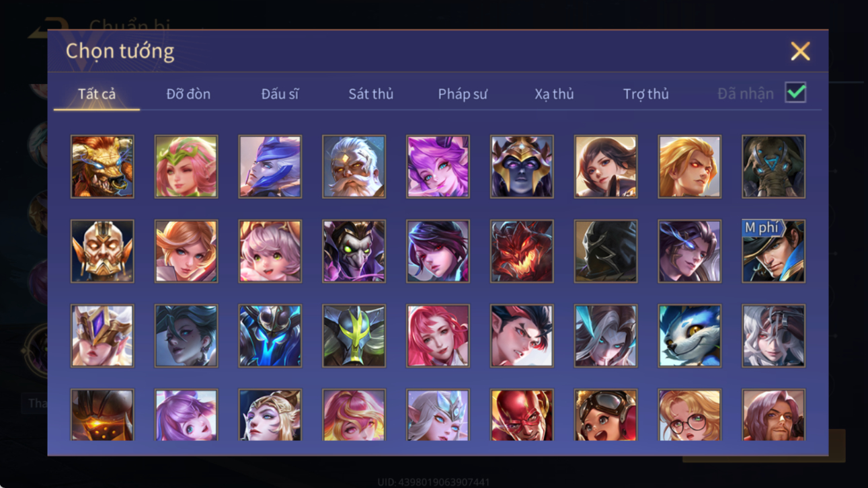Select the red lava demon hero
Screen dimensions: 868x488
pos(522,251)
